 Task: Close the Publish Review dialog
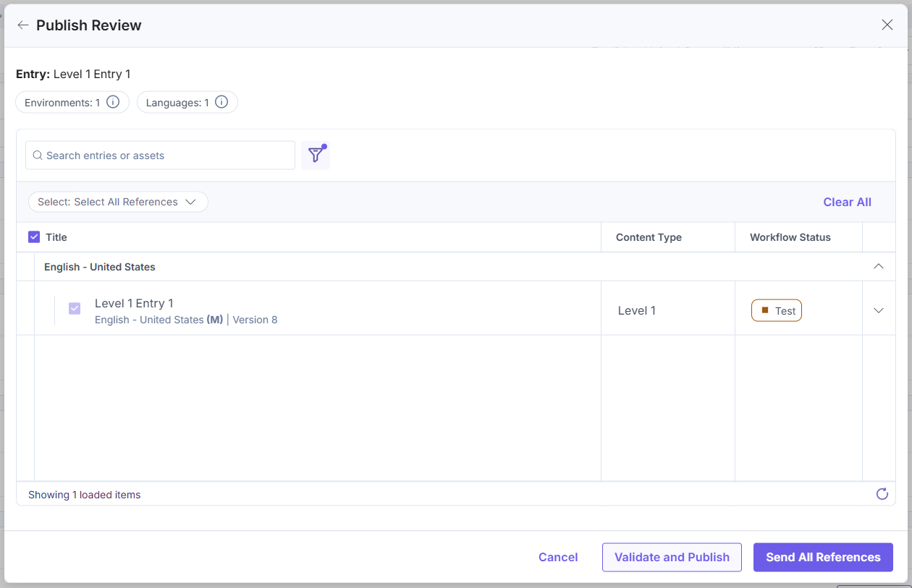pos(887,25)
